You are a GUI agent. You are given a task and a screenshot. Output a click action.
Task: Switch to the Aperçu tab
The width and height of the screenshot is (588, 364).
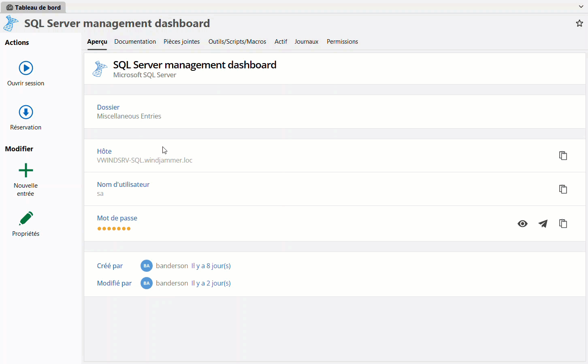(97, 42)
